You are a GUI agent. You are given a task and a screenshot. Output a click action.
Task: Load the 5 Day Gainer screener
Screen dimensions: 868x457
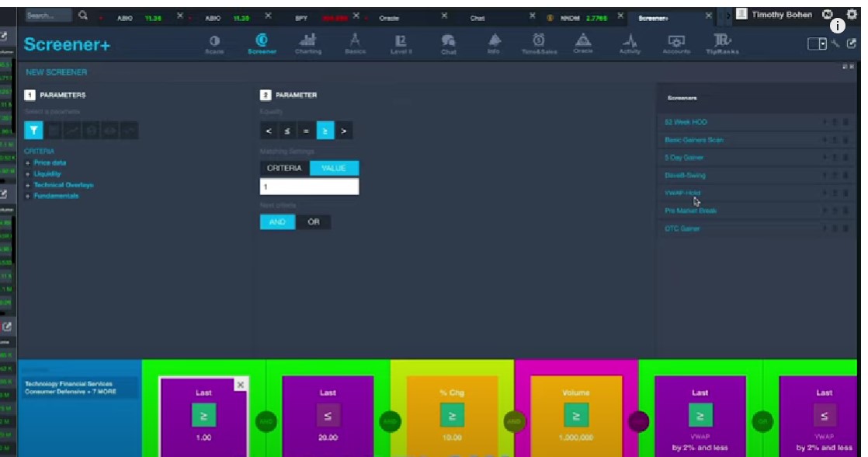click(684, 157)
